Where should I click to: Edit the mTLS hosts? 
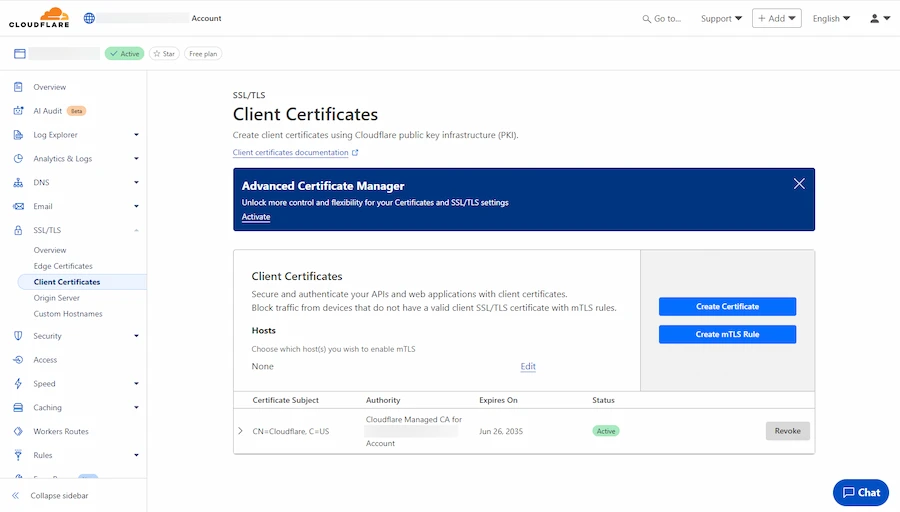(528, 367)
